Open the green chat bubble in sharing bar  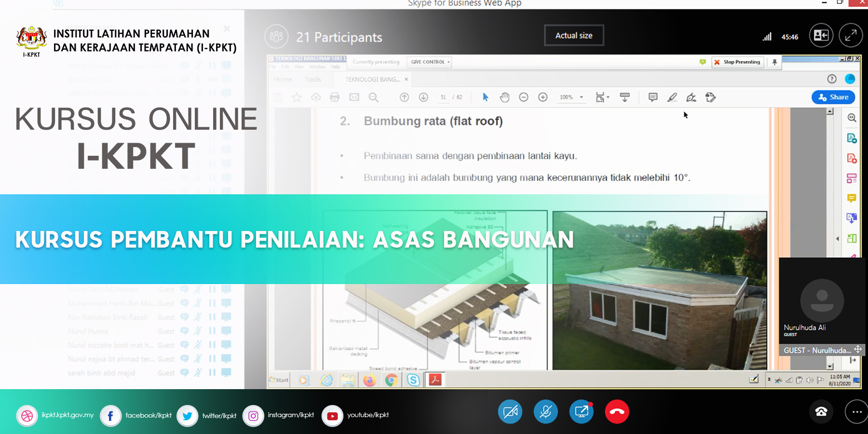[703, 62]
